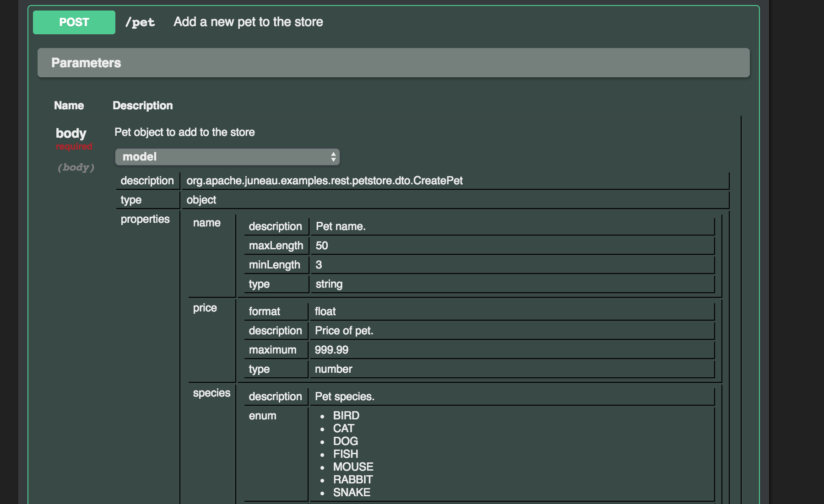Screen dimensions: 824x504
Task: Click the RABBIT enum item
Action: click(352, 480)
